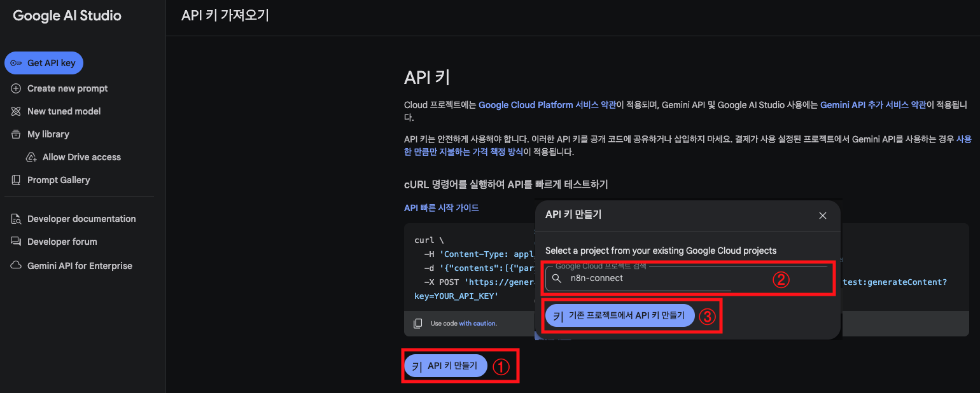Click the tuned model icon in sidebar

tap(16, 111)
